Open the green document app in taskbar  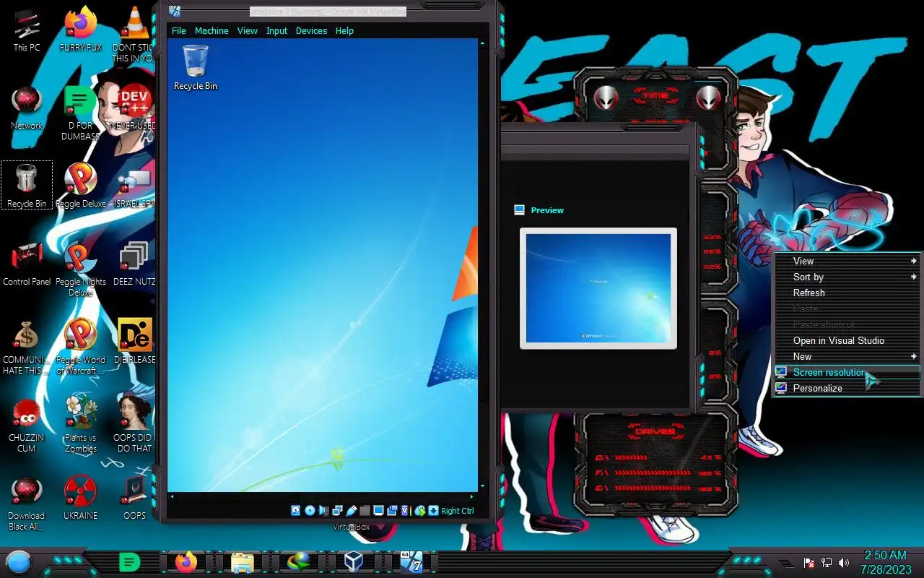click(x=129, y=561)
